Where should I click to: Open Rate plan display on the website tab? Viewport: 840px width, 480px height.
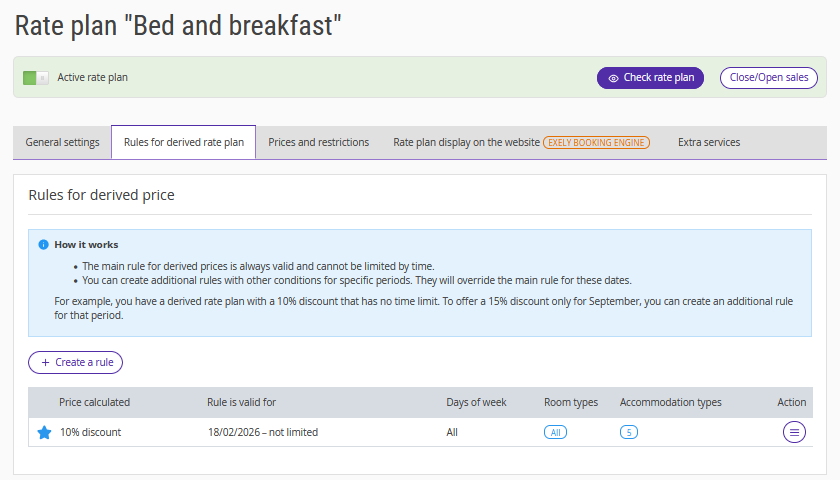pyautogui.click(x=466, y=142)
